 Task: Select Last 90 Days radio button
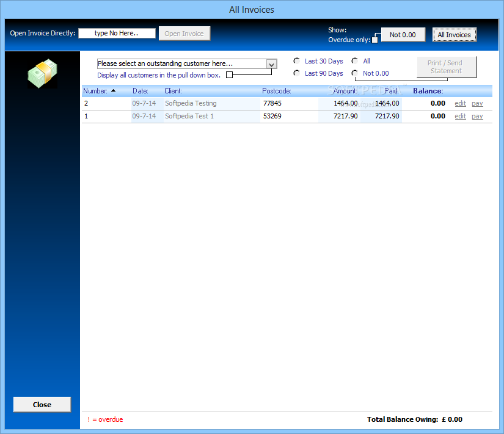[297, 73]
